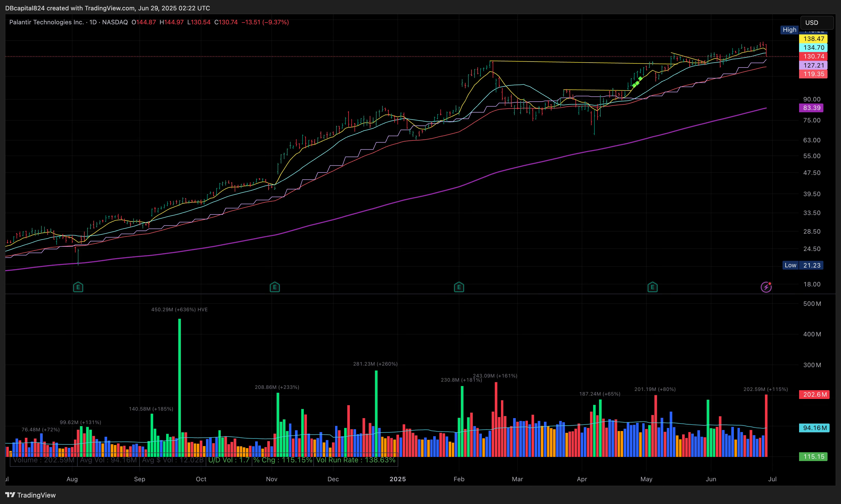Click the U/D Vol : 1.7 stat
This screenshot has height=504, width=841.
(229, 460)
